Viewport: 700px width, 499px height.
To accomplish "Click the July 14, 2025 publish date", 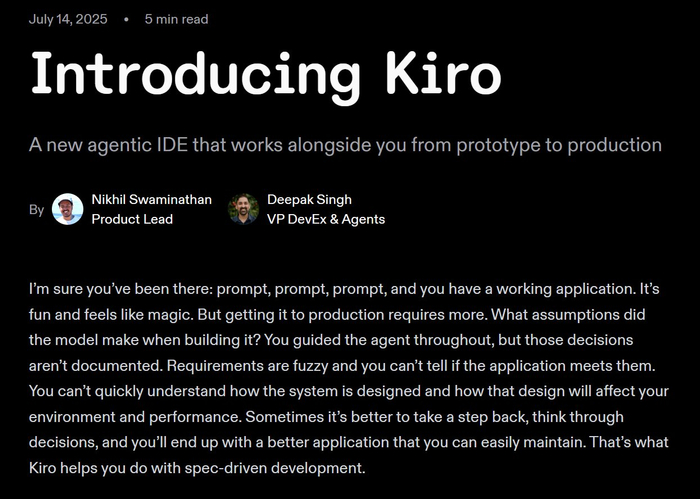I will coord(68,18).
